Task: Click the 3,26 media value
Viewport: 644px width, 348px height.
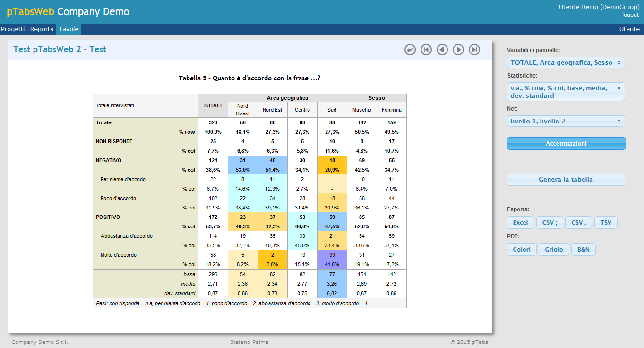Action: click(332, 284)
